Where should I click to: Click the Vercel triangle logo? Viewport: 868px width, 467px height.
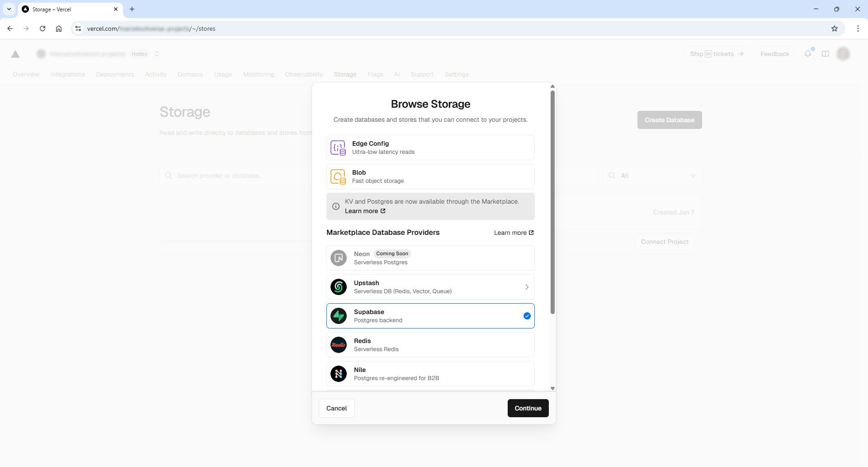click(15, 54)
